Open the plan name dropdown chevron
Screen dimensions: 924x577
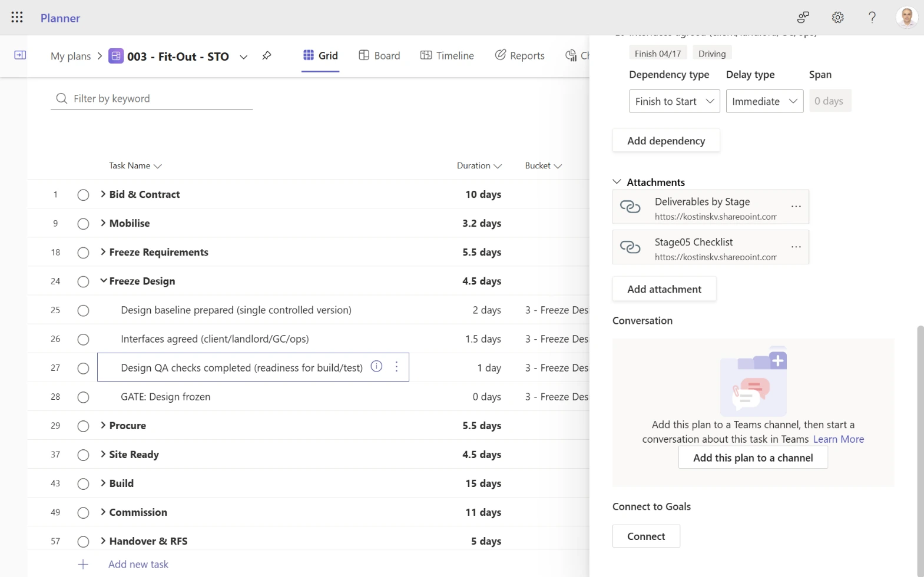243,57
